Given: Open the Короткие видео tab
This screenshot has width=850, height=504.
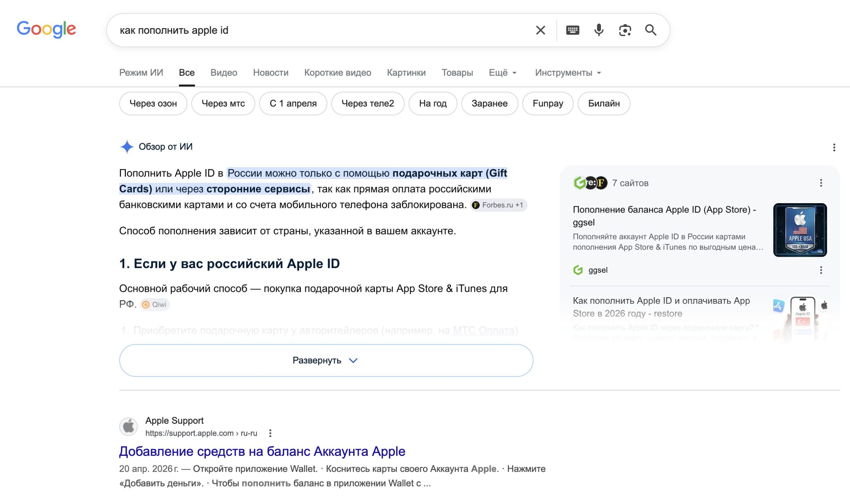Looking at the screenshot, I should pos(338,73).
